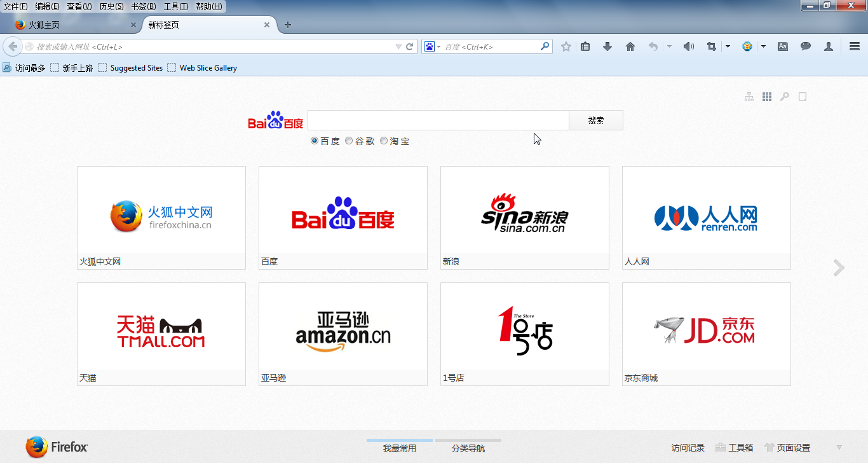Switch to site-map layout icon
Screen dimensions: 868x463
(x=749, y=97)
